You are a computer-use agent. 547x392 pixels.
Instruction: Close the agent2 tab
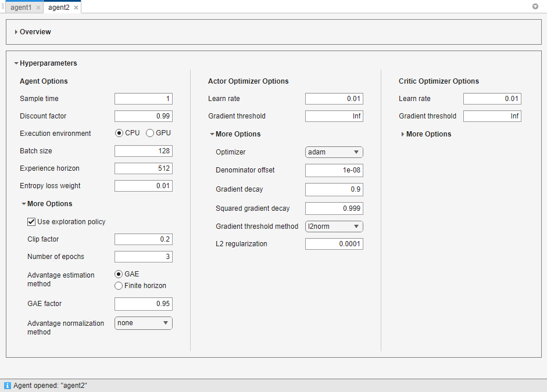[76, 8]
